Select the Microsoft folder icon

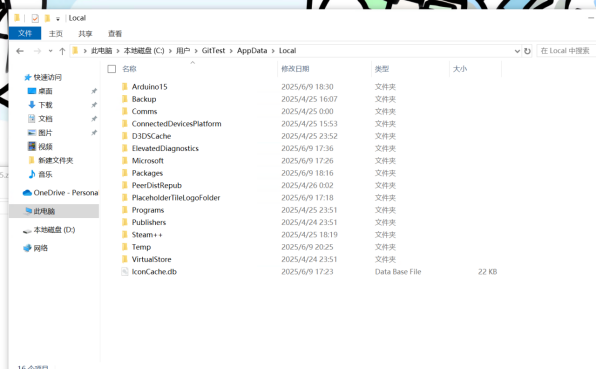(x=124, y=161)
